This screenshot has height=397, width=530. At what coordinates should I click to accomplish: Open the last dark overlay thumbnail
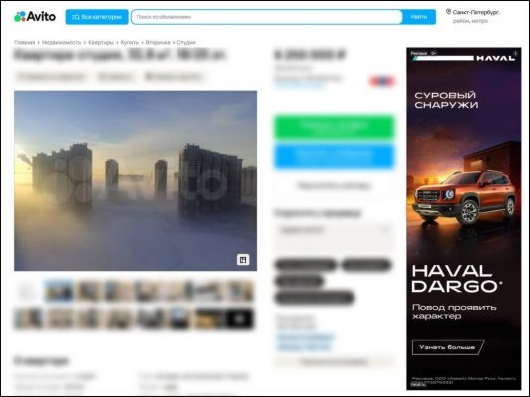239,319
